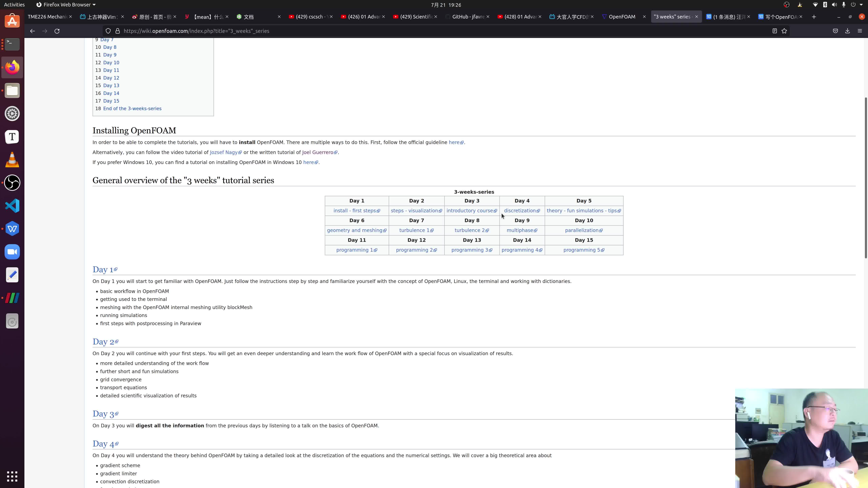Close the "3 weeks" series tab
This screenshot has width=868, height=488.
[x=696, y=17]
